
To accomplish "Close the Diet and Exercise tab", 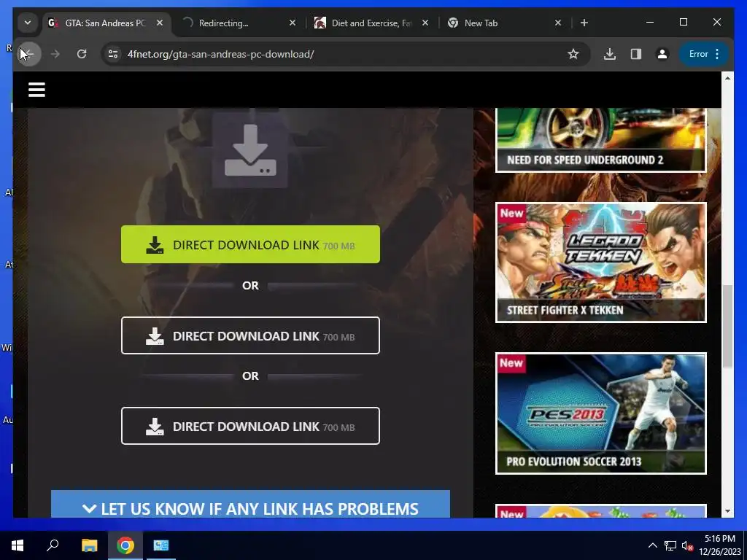I will (x=425, y=23).
